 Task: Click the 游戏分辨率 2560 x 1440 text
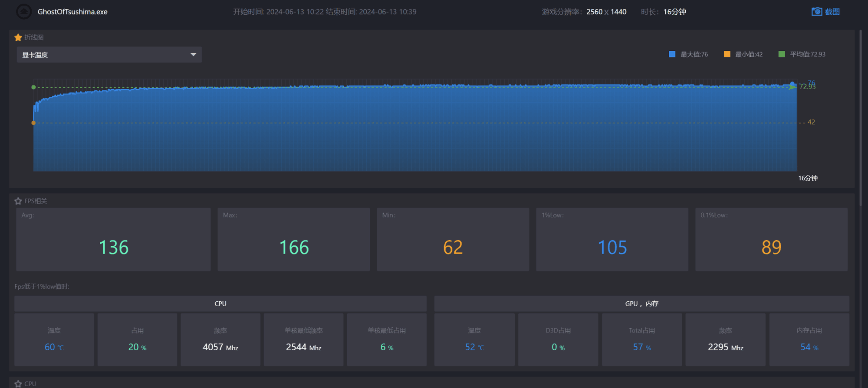[x=584, y=12]
